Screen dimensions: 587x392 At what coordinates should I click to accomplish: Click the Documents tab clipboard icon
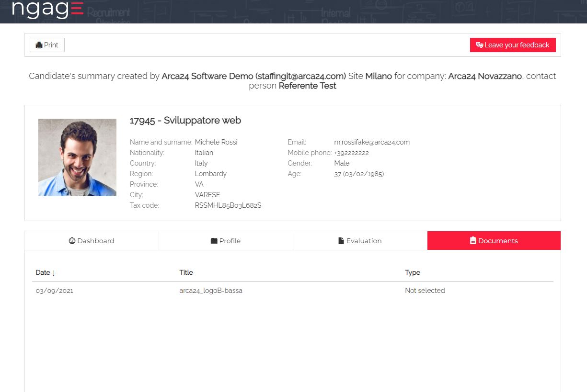pyautogui.click(x=473, y=241)
